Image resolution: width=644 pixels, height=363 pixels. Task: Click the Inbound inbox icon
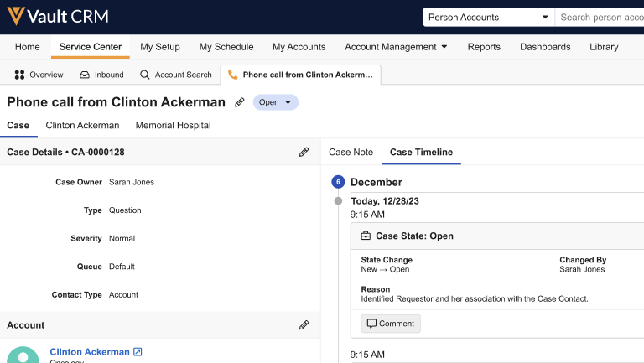pyautogui.click(x=85, y=75)
